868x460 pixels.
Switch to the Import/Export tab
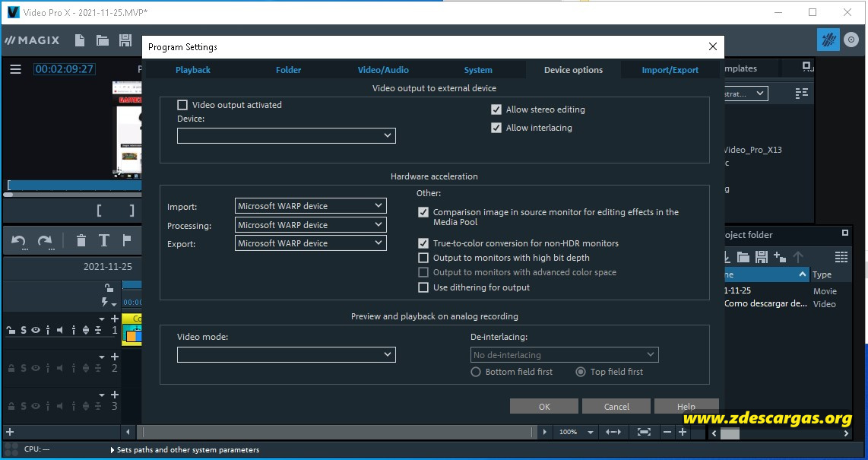click(x=670, y=70)
